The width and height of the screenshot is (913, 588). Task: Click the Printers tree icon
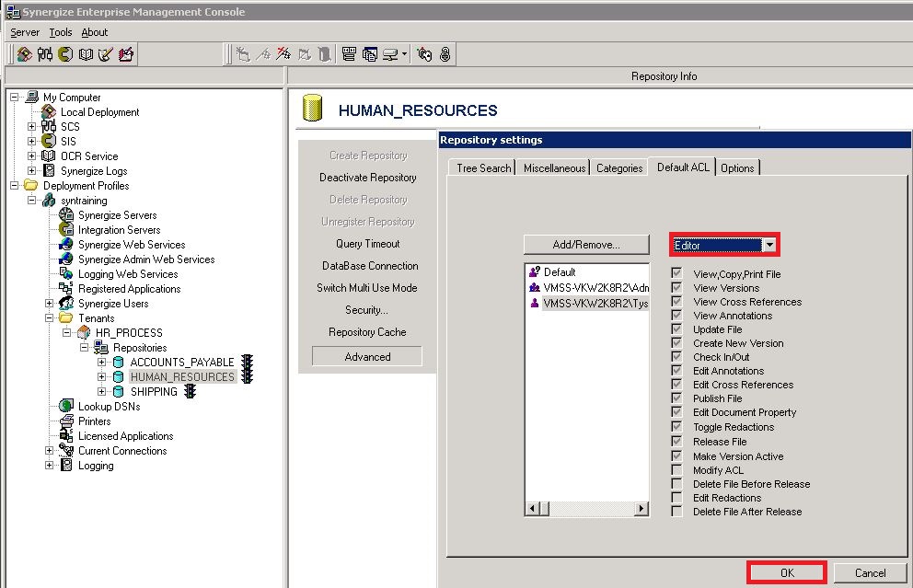[x=66, y=421]
